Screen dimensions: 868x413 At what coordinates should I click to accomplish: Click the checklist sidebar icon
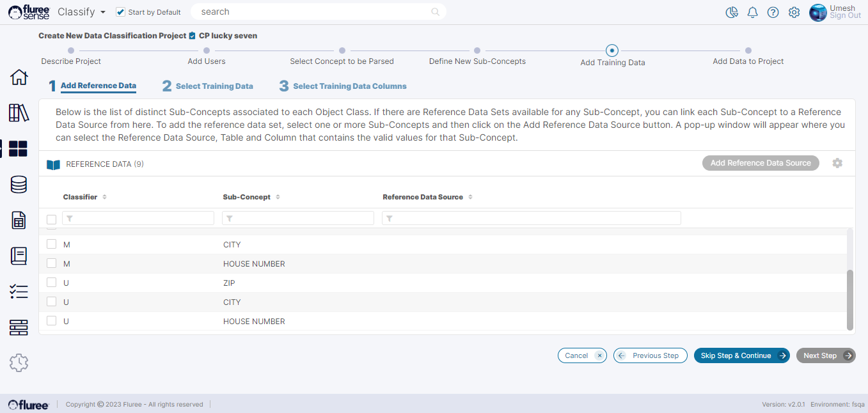tap(19, 292)
